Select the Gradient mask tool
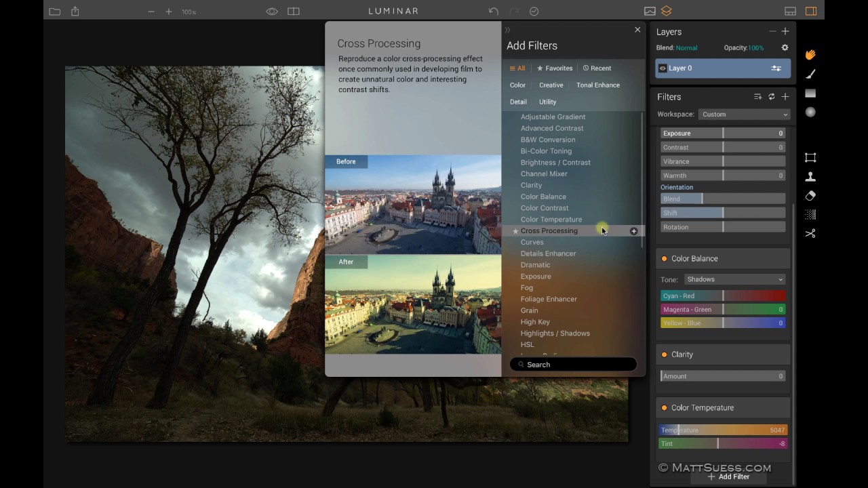This screenshot has height=488, width=868. click(810, 93)
